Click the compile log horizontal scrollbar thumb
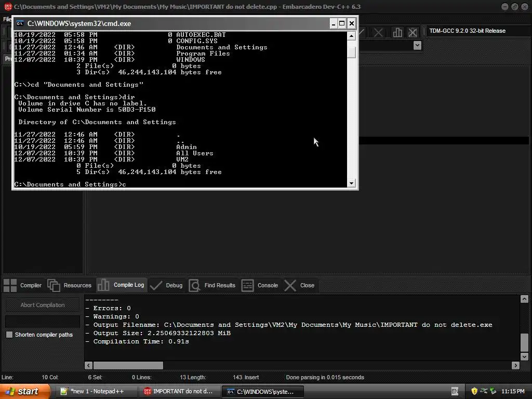The width and height of the screenshot is (532, 399). (x=128, y=365)
